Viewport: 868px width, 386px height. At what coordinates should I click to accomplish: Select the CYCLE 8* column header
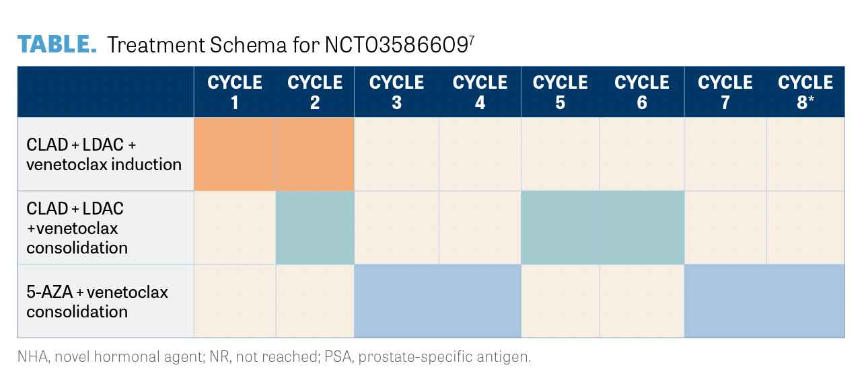click(x=805, y=92)
